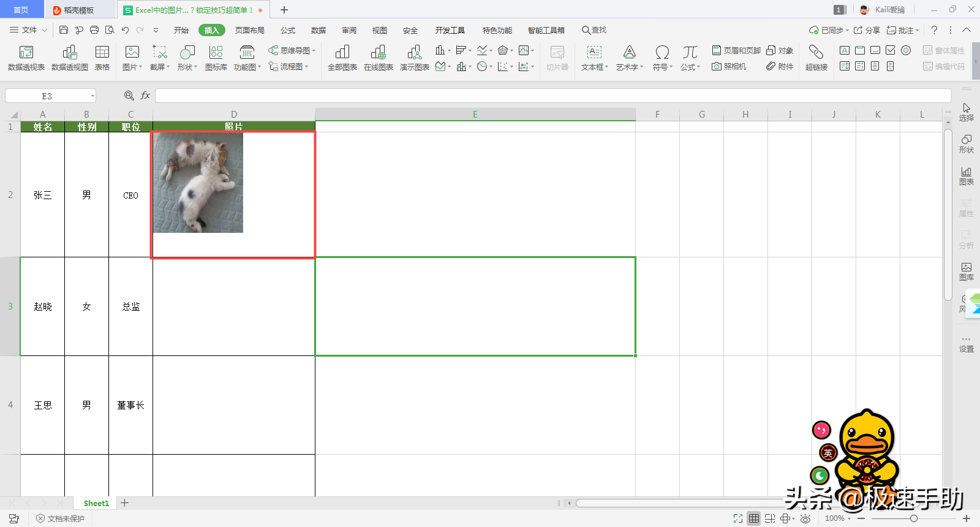Click the 表格 table icon
Viewport: 980px width, 527px height.
[x=102, y=58]
